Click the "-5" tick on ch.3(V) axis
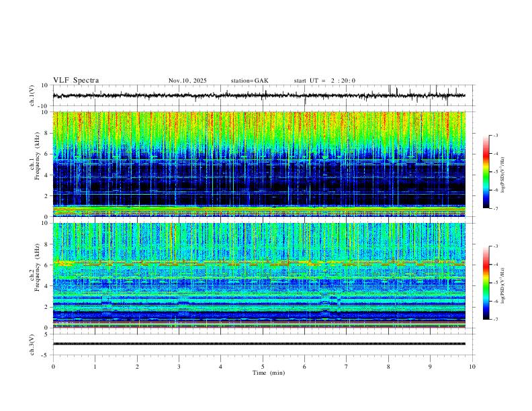532x411 pixels. point(46,355)
